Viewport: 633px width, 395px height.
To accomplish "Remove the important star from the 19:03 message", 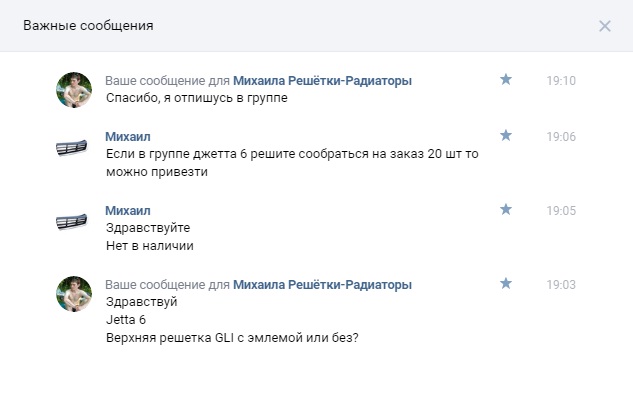I will click(505, 284).
